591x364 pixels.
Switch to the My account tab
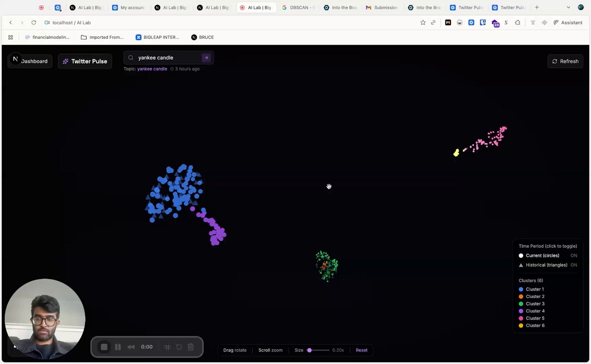click(x=128, y=7)
